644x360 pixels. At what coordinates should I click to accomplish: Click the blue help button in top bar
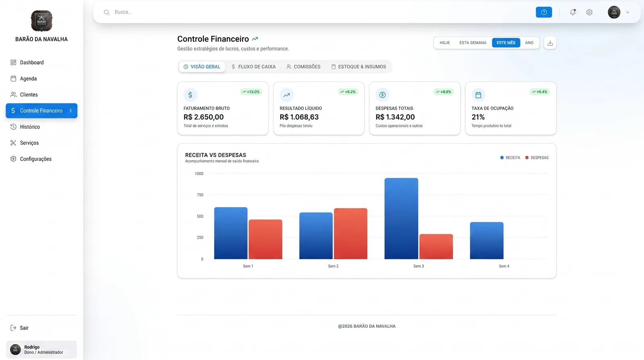(544, 12)
